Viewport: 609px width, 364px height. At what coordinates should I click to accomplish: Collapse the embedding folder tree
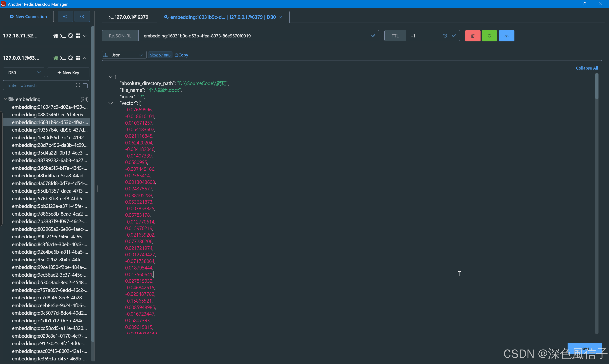pos(5,99)
